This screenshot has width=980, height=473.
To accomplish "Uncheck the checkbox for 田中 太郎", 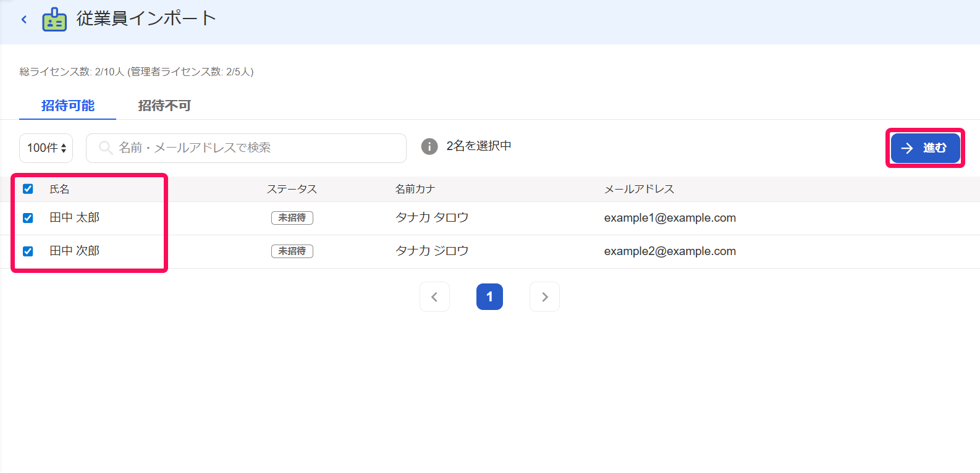I will pyautogui.click(x=28, y=218).
